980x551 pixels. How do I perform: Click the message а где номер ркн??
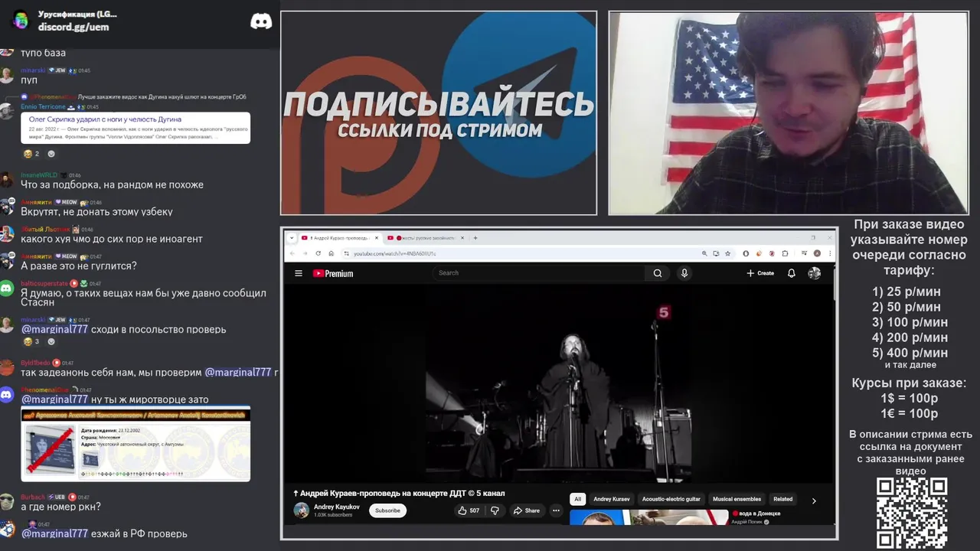pos(60,507)
